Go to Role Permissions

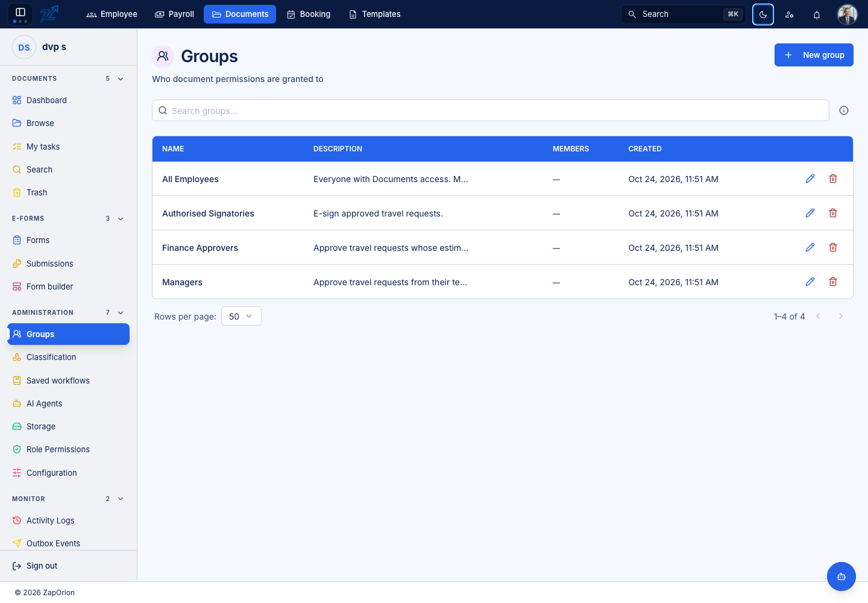[x=68, y=449]
